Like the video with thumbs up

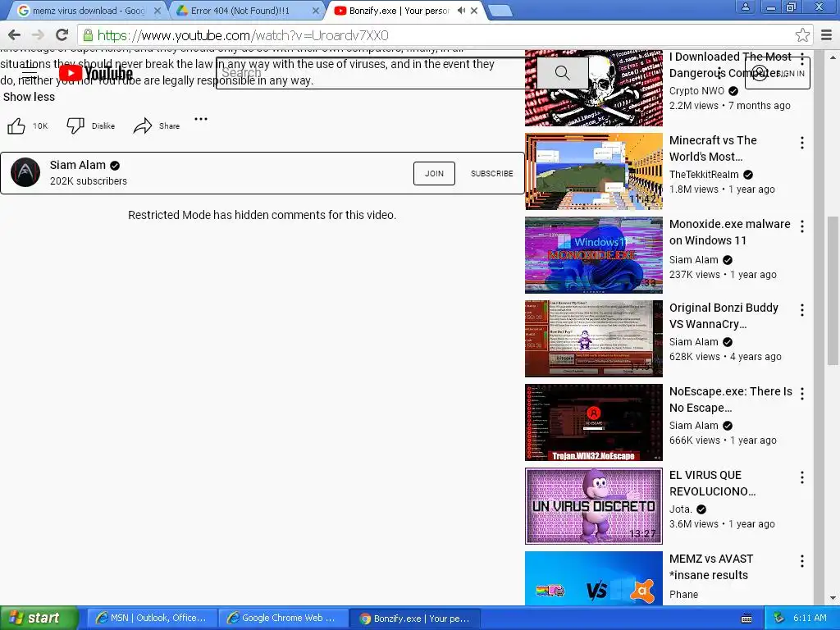[16, 126]
